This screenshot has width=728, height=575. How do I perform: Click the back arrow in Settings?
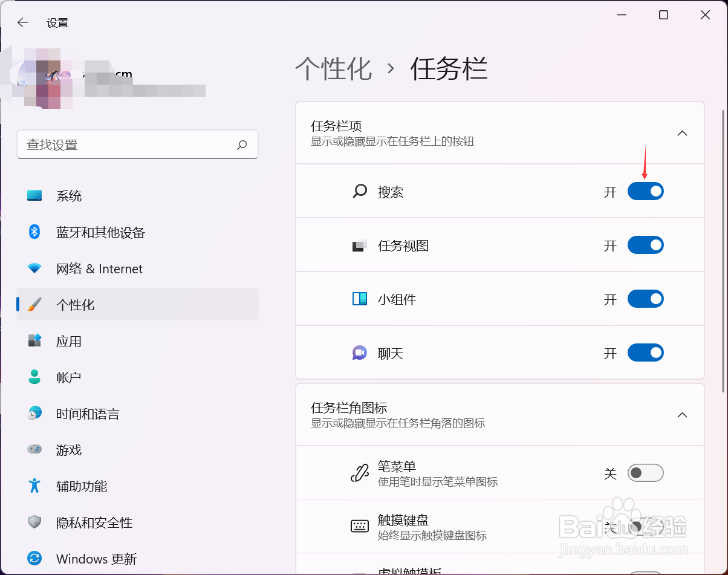coord(23,23)
